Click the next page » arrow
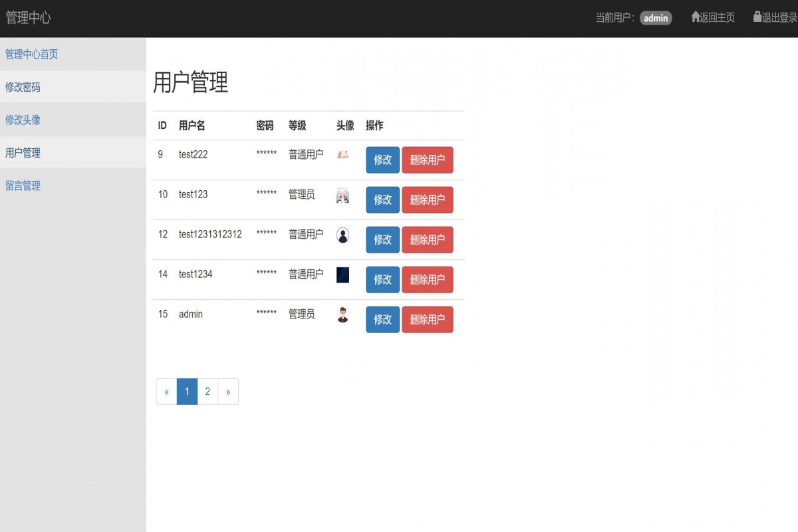The height and width of the screenshot is (532, 798). point(228,392)
